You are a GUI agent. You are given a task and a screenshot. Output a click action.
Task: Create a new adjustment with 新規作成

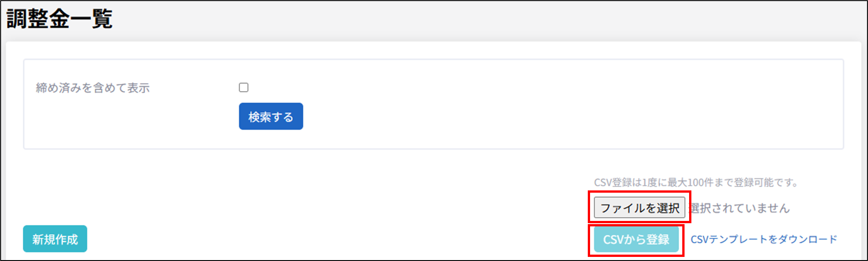tap(55, 239)
